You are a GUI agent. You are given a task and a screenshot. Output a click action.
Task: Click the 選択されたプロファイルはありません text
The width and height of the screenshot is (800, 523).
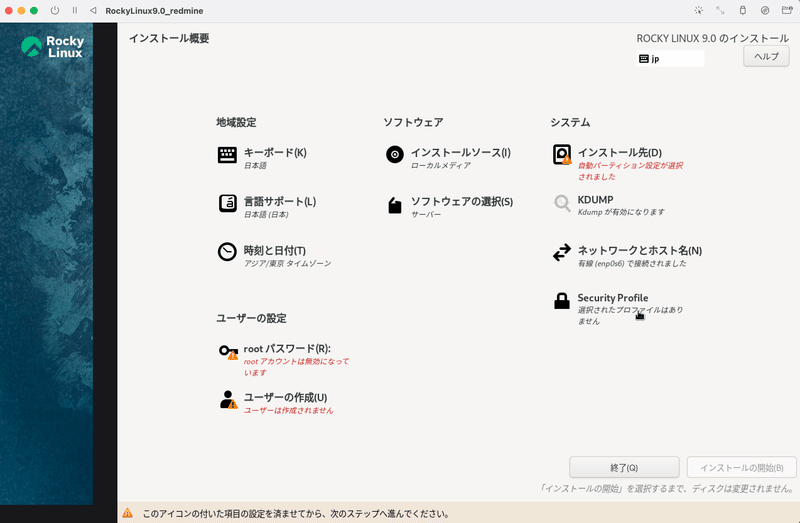(630, 315)
